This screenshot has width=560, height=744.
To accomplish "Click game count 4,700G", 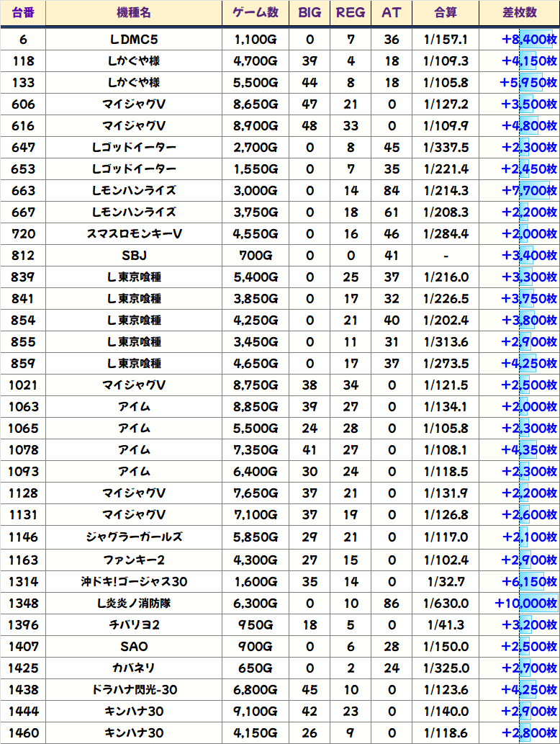I will click(x=256, y=60).
